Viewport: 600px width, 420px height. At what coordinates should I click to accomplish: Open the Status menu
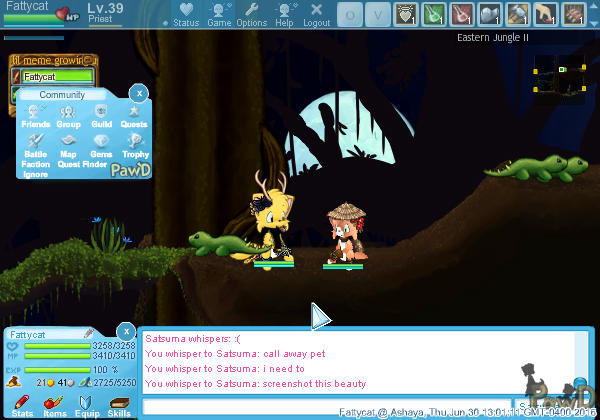click(185, 14)
